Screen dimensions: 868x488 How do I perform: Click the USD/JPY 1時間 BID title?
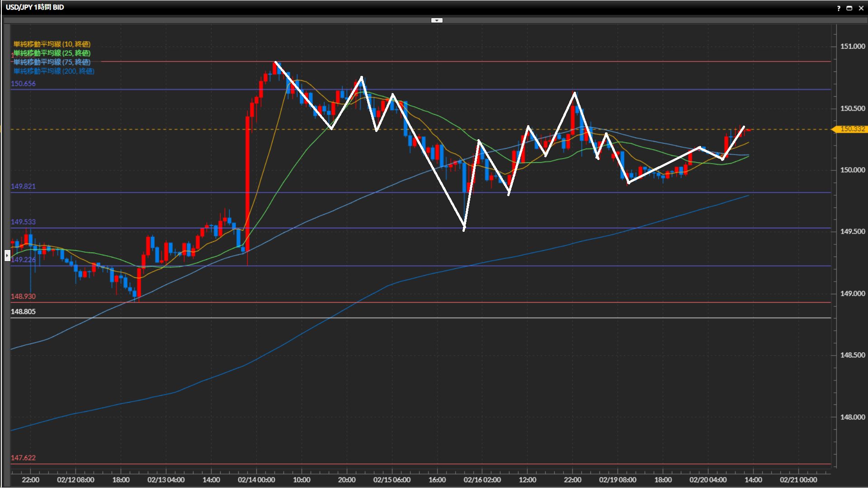(35, 7)
